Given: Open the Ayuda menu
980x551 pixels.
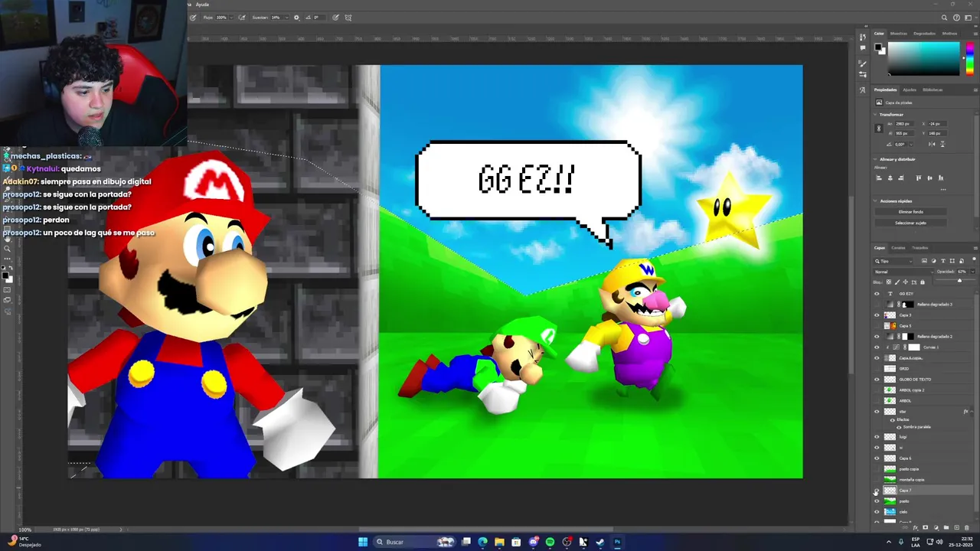Looking at the screenshot, I should (202, 5).
